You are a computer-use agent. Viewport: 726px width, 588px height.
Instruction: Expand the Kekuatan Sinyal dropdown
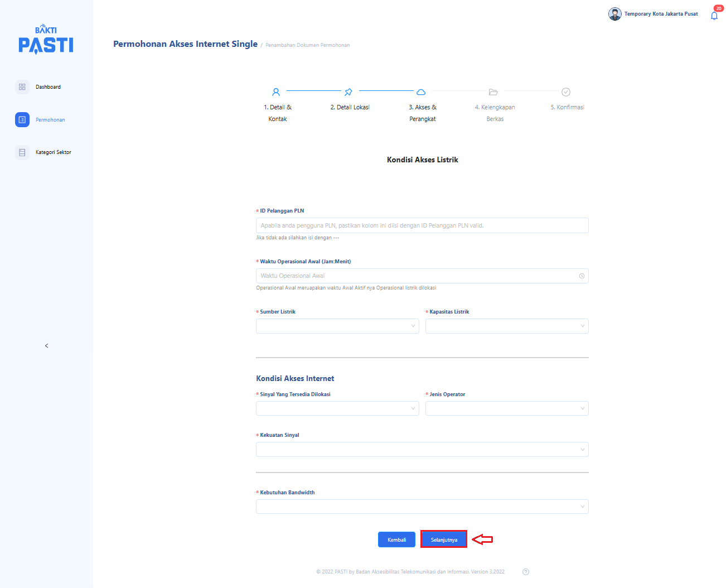pyautogui.click(x=422, y=449)
